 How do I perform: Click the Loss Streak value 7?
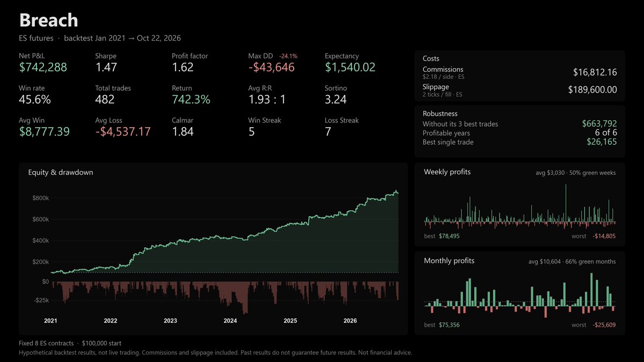coord(328,131)
